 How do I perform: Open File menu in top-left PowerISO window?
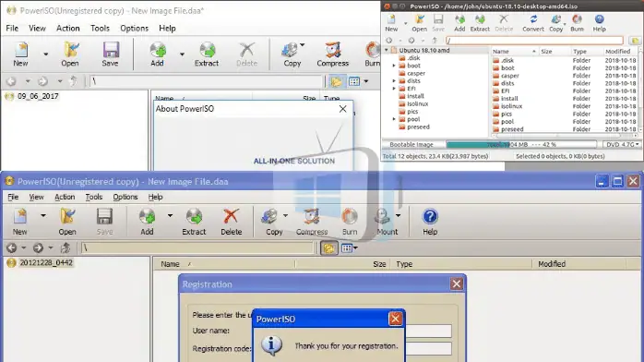pyautogui.click(x=12, y=28)
